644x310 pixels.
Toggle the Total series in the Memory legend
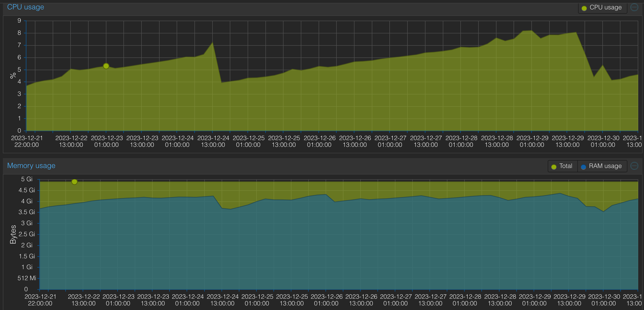click(x=566, y=166)
